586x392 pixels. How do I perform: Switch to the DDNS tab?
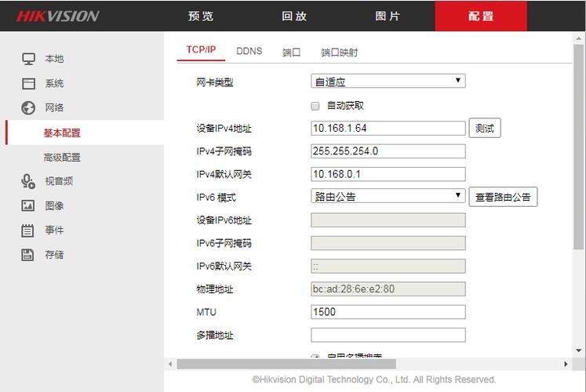249,51
